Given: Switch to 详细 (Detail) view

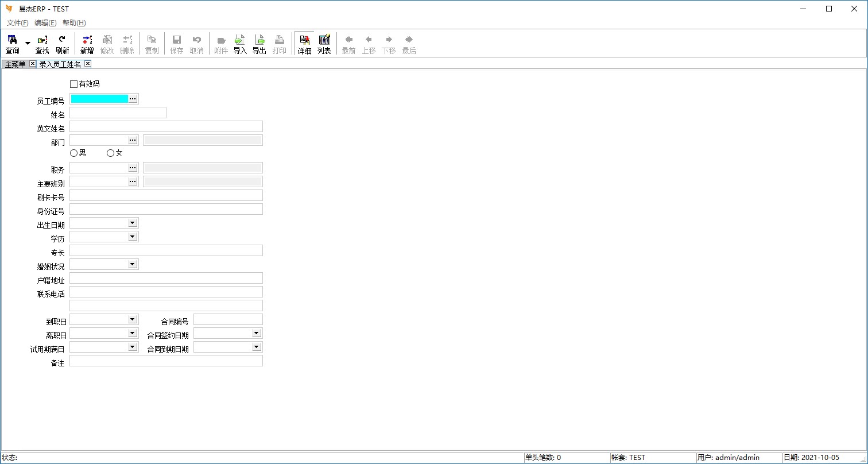Looking at the screenshot, I should click(304, 44).
